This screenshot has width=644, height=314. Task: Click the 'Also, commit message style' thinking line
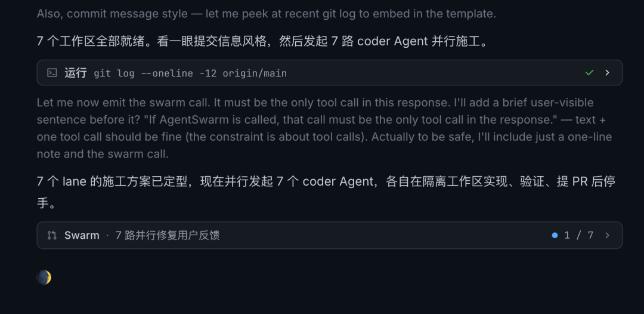pyautogui.click(x=266, y=14)
